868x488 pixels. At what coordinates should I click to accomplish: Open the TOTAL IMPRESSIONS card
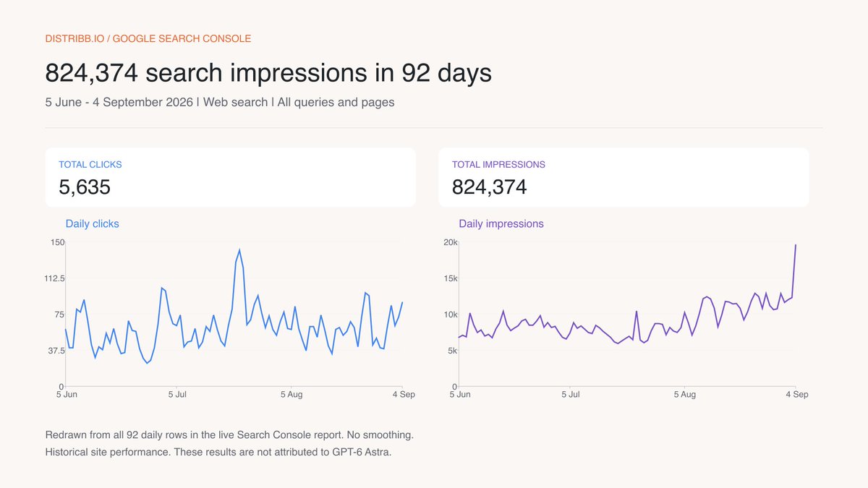click(624, 178)
